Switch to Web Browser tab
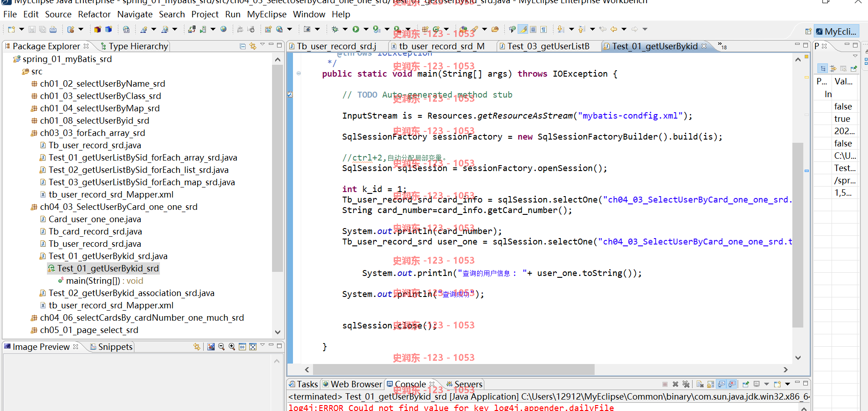Viewport: 868px width, 411px height. click(352, 384)
